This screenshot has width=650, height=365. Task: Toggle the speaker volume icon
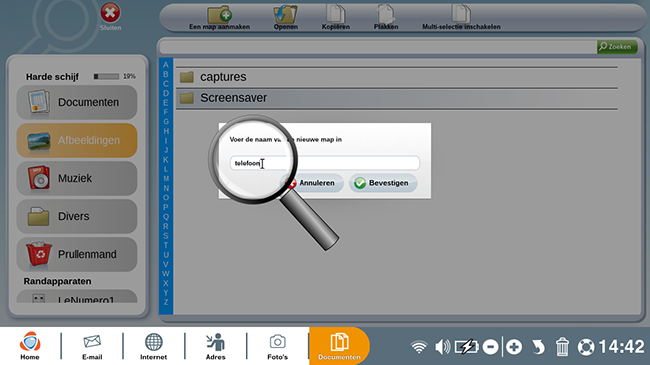pos(442,347)
